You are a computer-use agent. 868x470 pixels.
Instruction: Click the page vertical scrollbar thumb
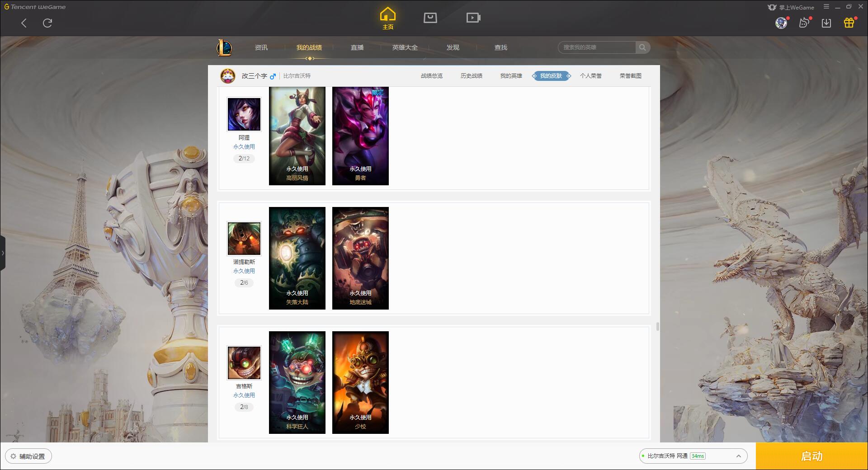[657, 326]
